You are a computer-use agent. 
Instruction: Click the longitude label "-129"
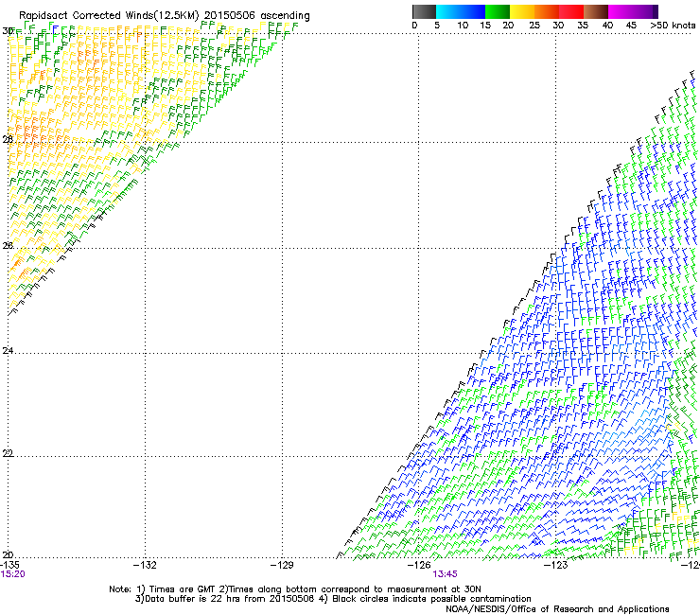pyautogui.click(x=282, y=565)
